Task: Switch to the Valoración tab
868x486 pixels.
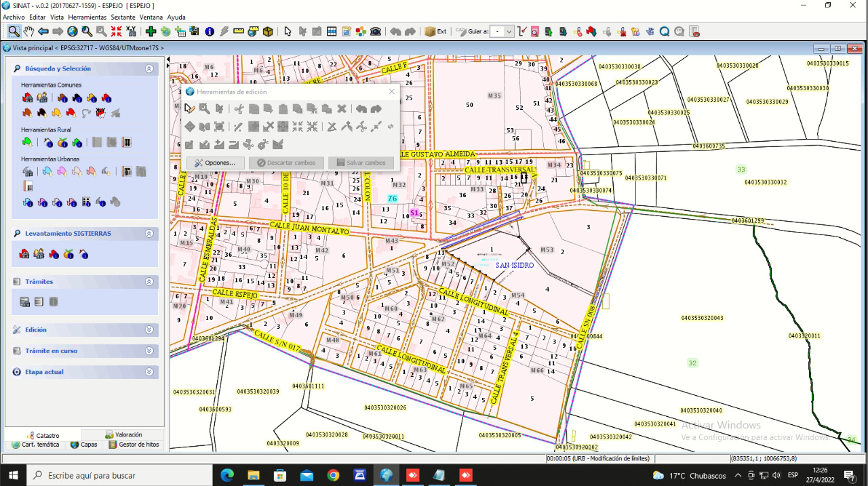Action: (123, 434)
